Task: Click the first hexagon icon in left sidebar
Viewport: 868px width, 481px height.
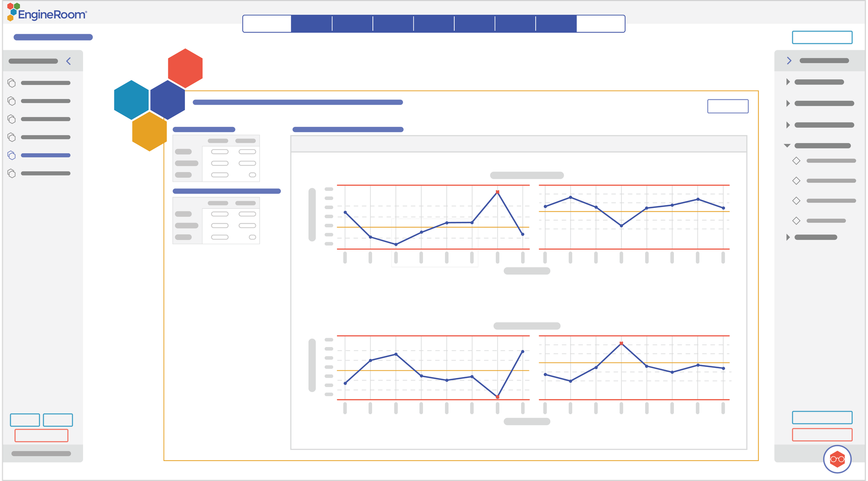Action: pos(12,83)
